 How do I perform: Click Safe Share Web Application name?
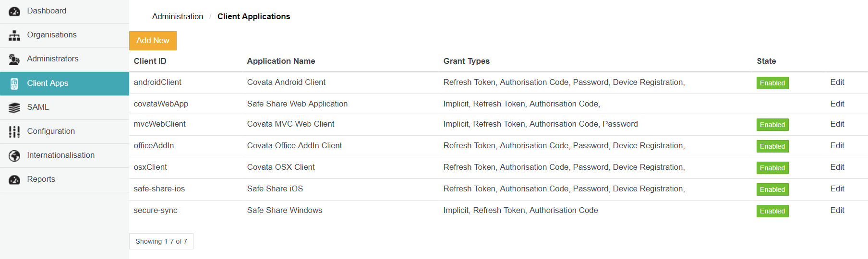tap(297, 104)
